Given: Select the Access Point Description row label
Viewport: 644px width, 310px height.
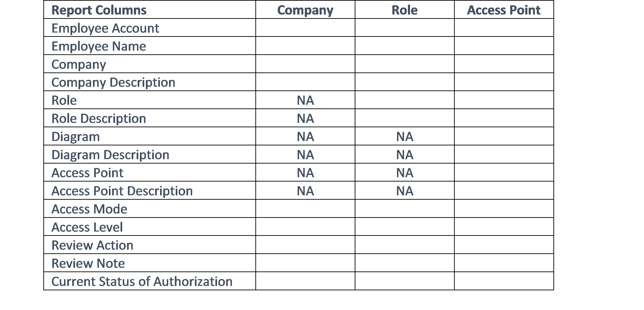Looking at the screenshot, I should pyautogui.click(x=122, y=191).
